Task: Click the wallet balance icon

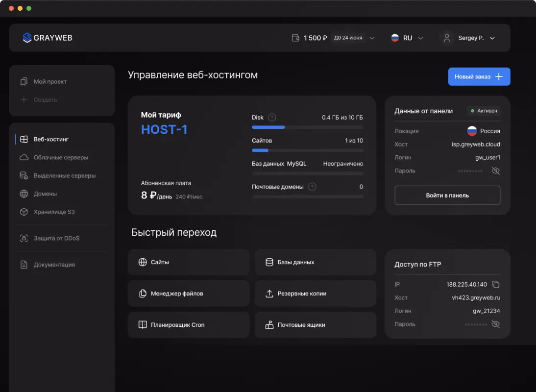Action: [x=296, y=38]
